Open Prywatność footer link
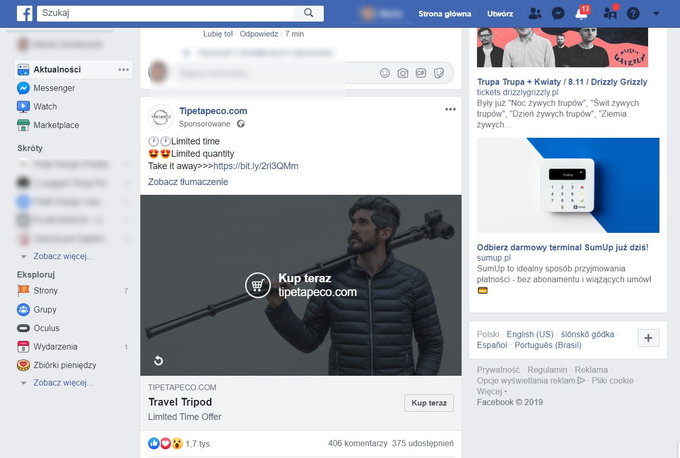 coord(498,370)
